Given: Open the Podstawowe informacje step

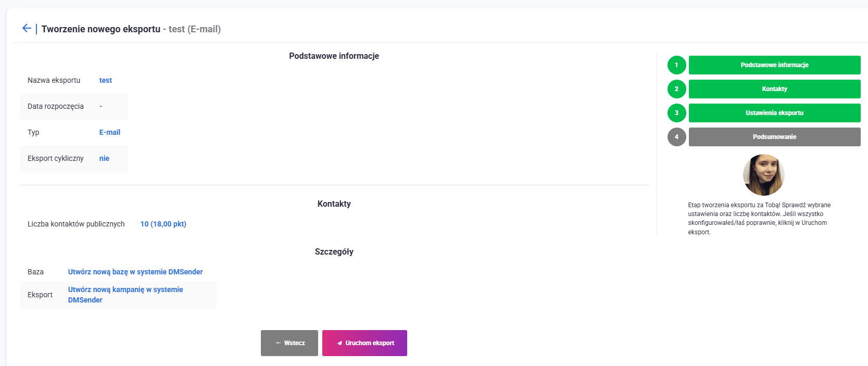Looking at the screenshot, I should pos(774,65).
